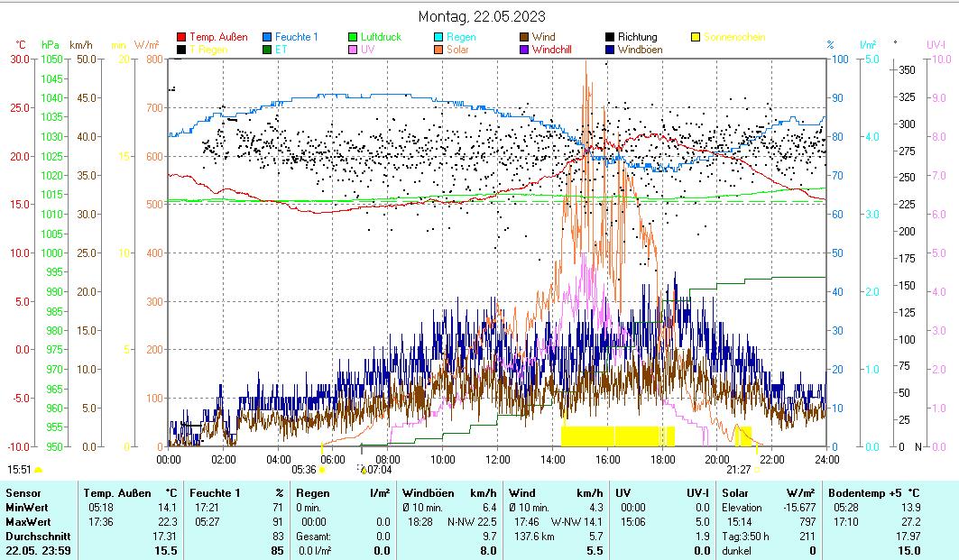Click the purple Windchill legend square
Viewport: 959px width, 560px height.
tap(524, 50)
